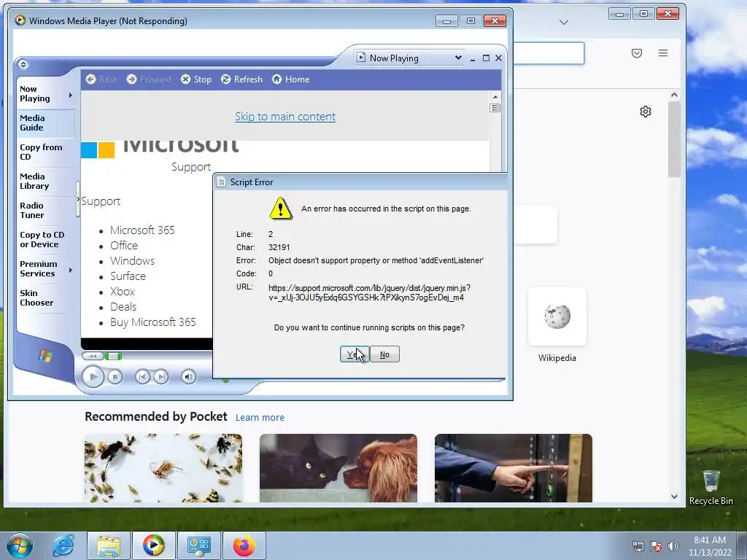This screenshot has width=747, height=560.
Task: Expand the Now Playing sidebar arrow
Action: (71, 95)
